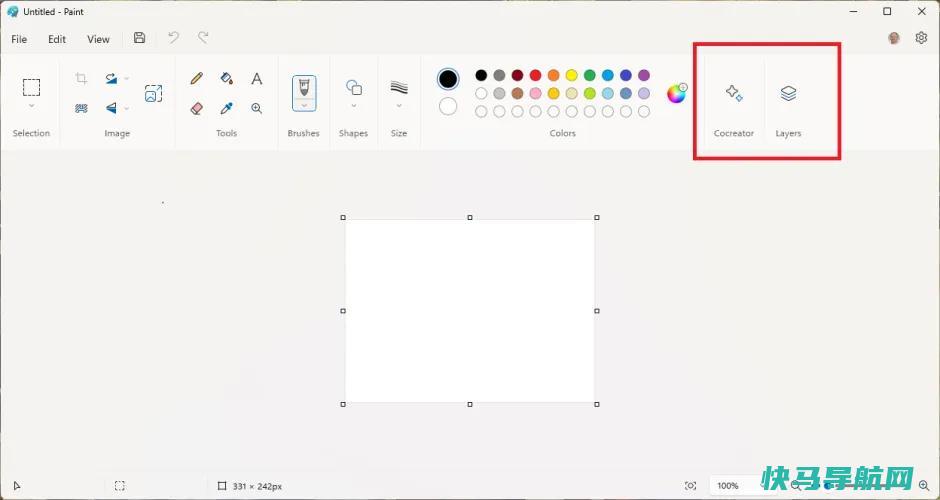
Task: Pick the dark gray color swatch
Action: pyautogui.click(x=499, y=75)
